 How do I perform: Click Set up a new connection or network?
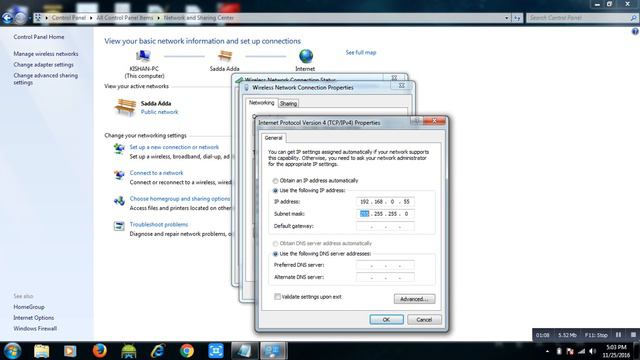tap(174, 147)
